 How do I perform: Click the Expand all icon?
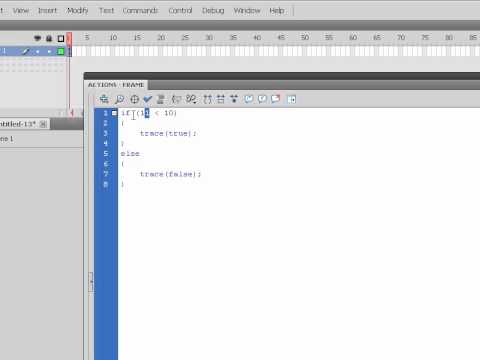[x=234, y=99]
